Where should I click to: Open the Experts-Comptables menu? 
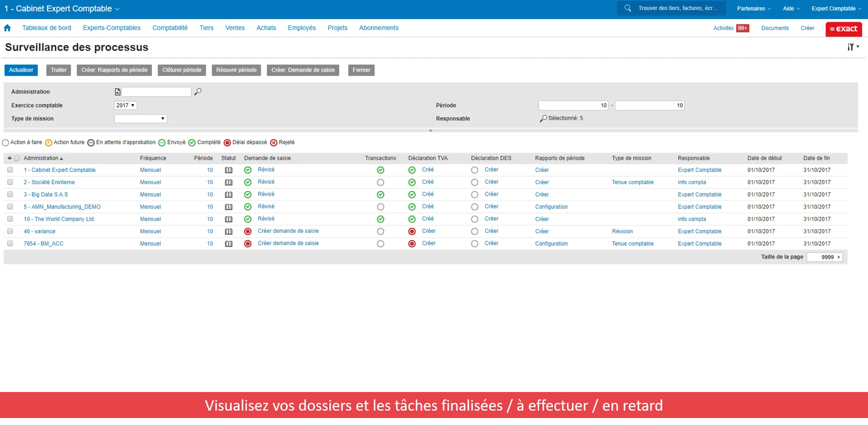[x=112, y=28]
